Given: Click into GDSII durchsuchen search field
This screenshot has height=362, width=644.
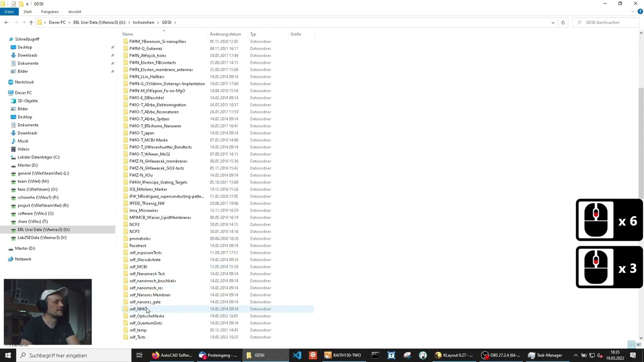Looking at the screenshot, I should tap(606, 22).
